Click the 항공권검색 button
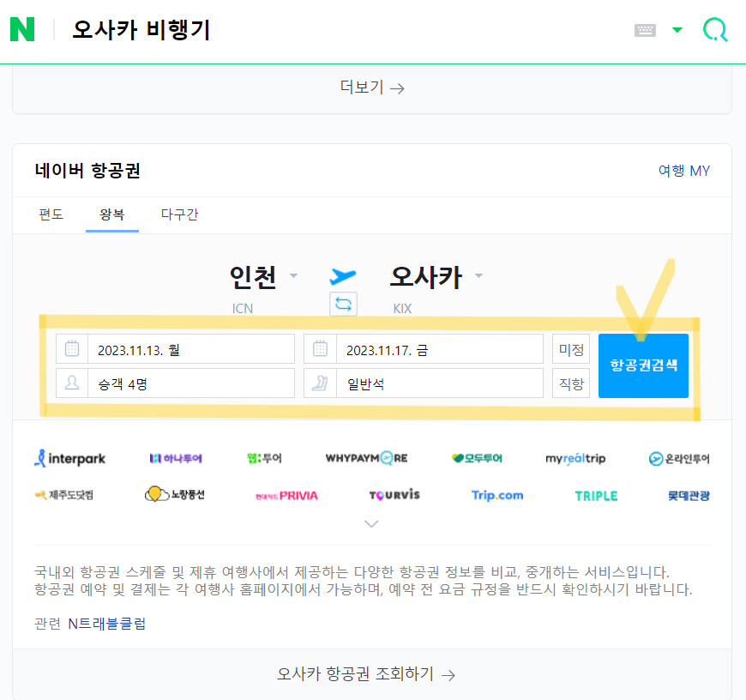Image resolution: width=746 pixels, height=700 pixels. [x=643, y=365]
